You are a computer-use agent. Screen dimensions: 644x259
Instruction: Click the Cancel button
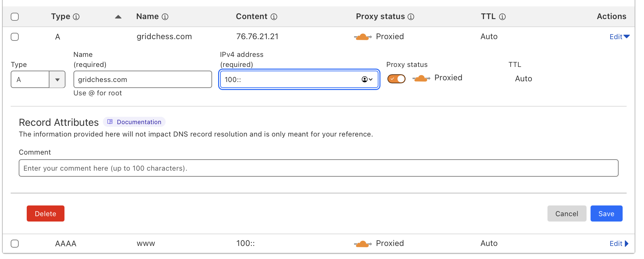pos(567,213)
